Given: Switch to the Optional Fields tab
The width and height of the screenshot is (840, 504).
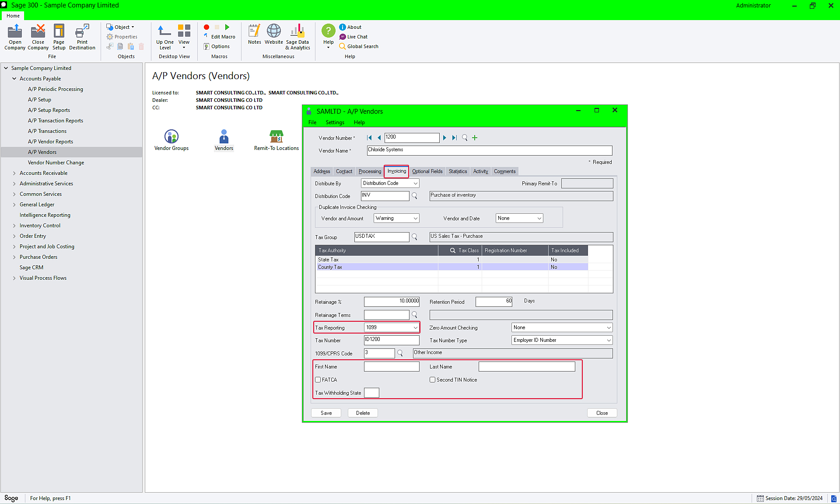Looking at the screenshot, I should [x=427, y=171].
